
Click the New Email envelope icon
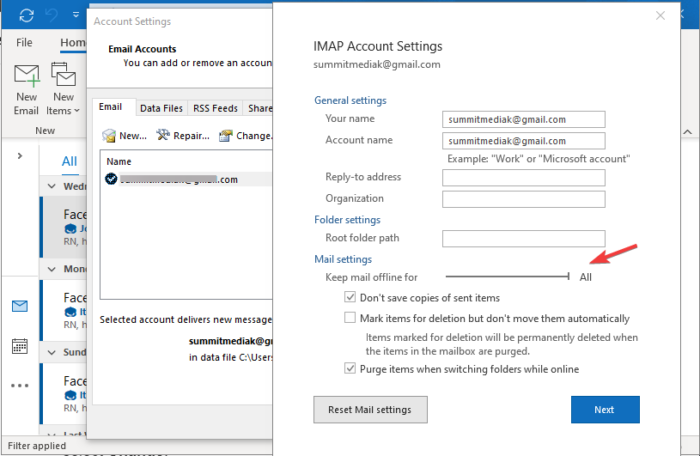coord(26,76)
